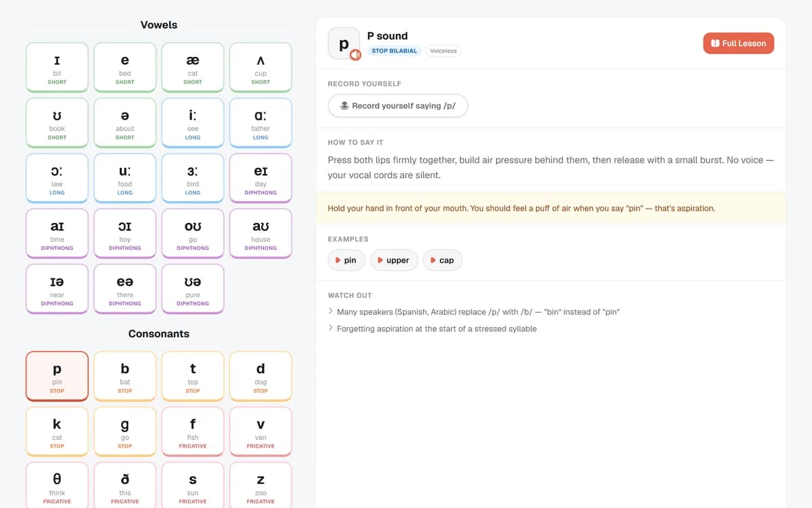Select the t consonant card (top)
This screenshot has width=812, height=508.
pyautogui.click(x=193, y=376)
